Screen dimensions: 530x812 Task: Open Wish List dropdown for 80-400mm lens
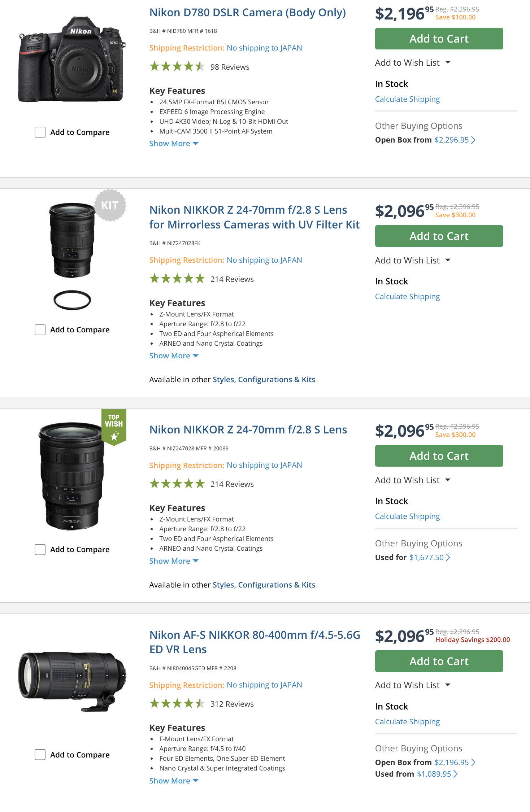coord(448,685)
